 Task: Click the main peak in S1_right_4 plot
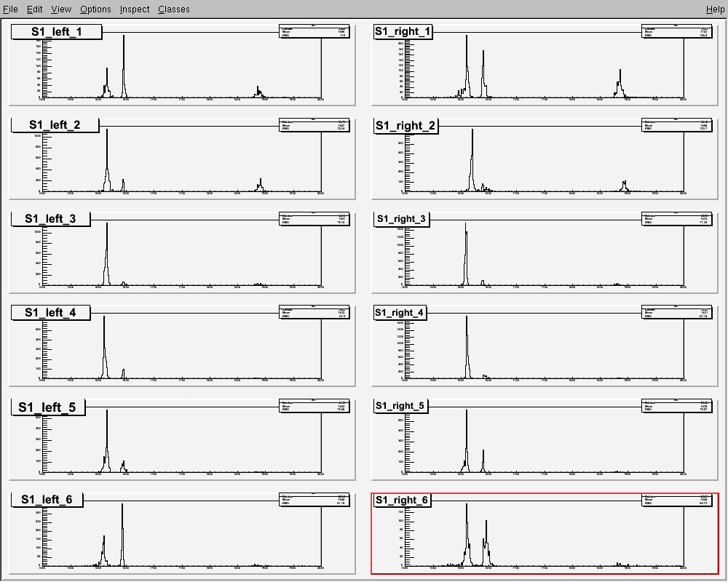[x=467, y=347]
